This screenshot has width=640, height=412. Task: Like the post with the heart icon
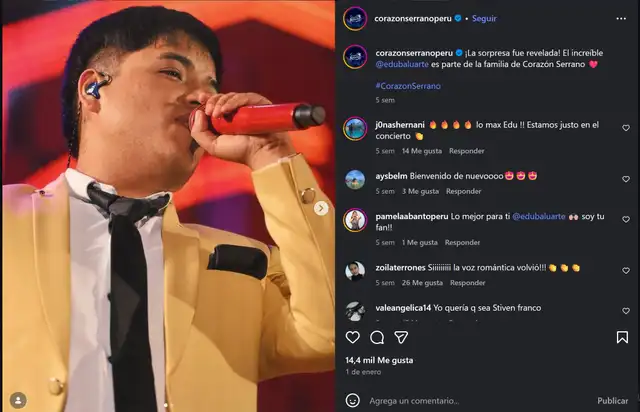(352, 338)
